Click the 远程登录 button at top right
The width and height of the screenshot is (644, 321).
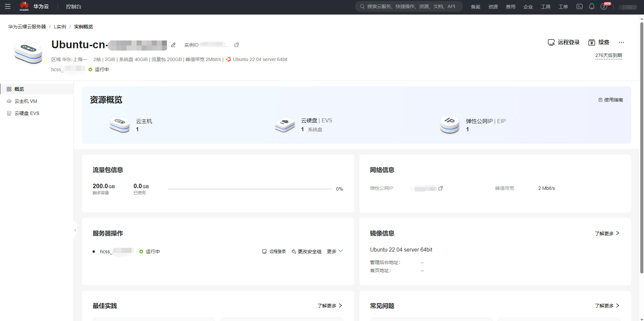click(564, 42)
